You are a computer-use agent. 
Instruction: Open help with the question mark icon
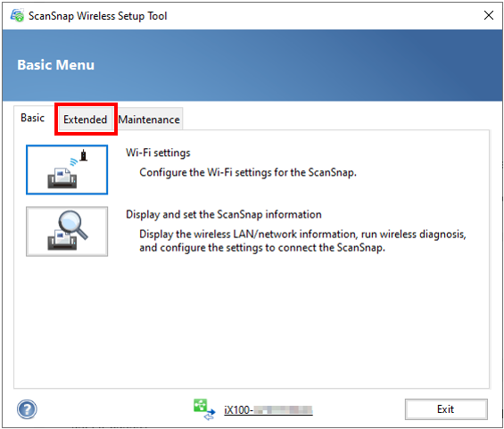click(x=27, y=409)
